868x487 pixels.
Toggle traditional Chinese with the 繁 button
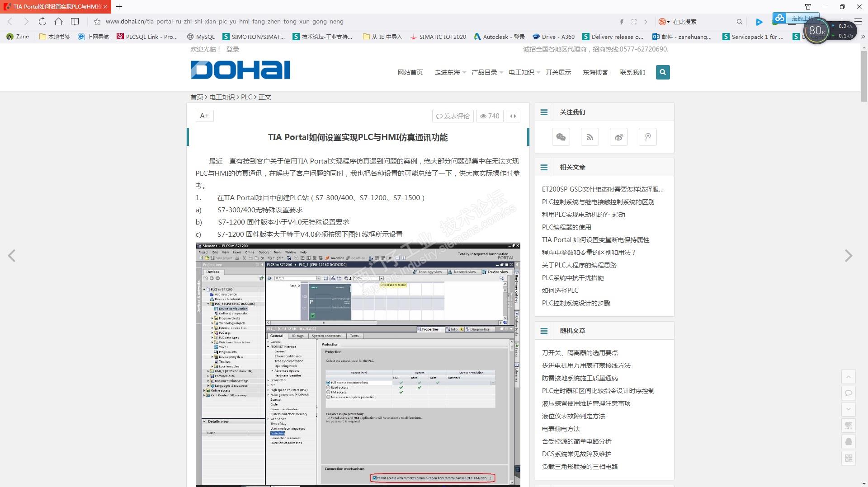coord(849,426)
